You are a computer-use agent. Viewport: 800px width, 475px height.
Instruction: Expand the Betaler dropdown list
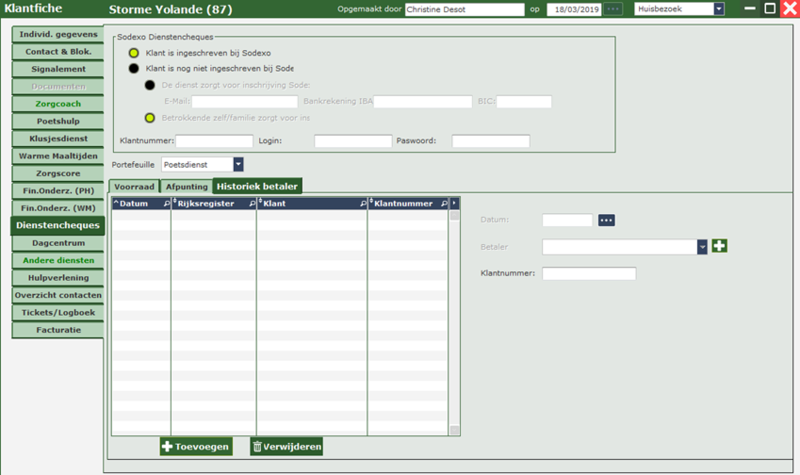[x=702, y=246]
